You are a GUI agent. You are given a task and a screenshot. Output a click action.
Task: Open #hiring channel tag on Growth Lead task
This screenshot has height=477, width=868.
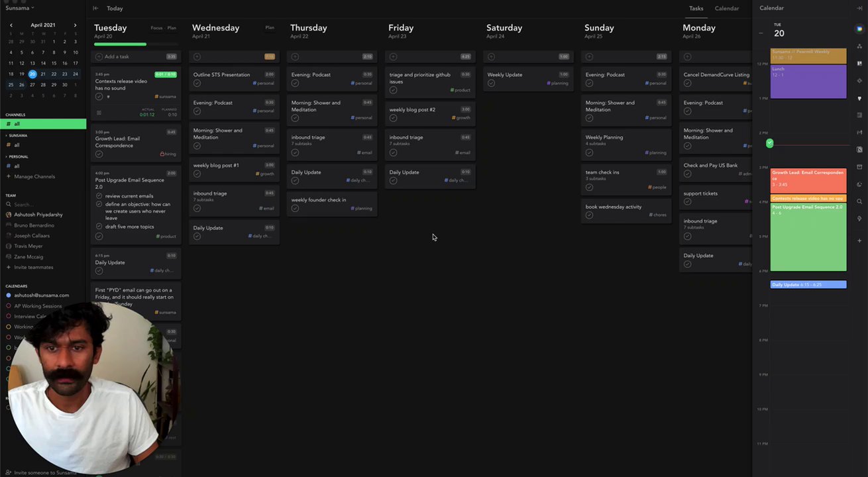[168, 154]
